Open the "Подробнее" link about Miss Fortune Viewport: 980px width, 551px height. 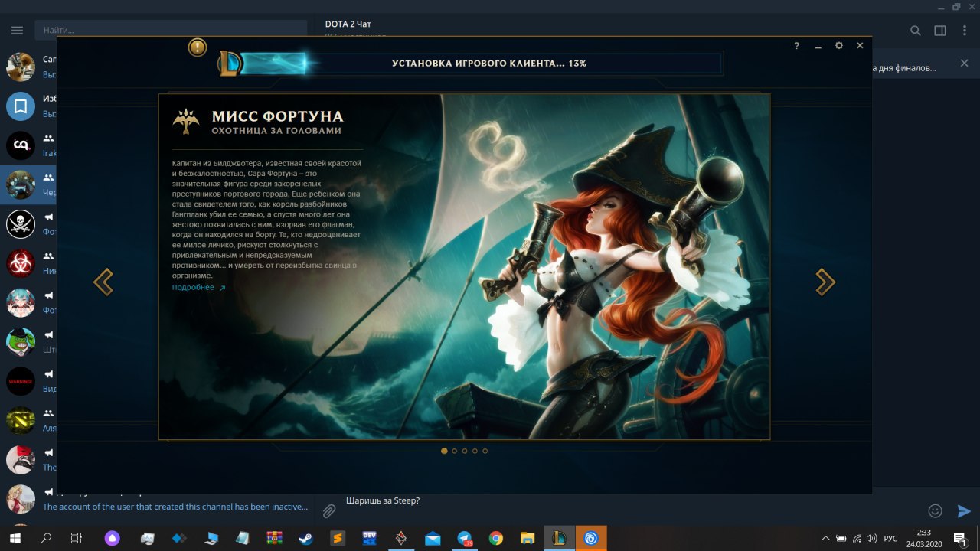click(199, 288)
